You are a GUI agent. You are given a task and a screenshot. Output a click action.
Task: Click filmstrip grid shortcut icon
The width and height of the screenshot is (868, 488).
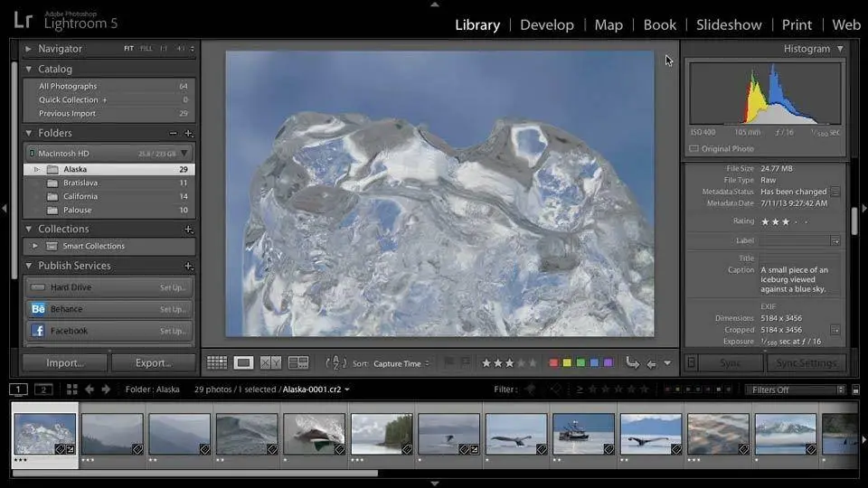(72, 389)
